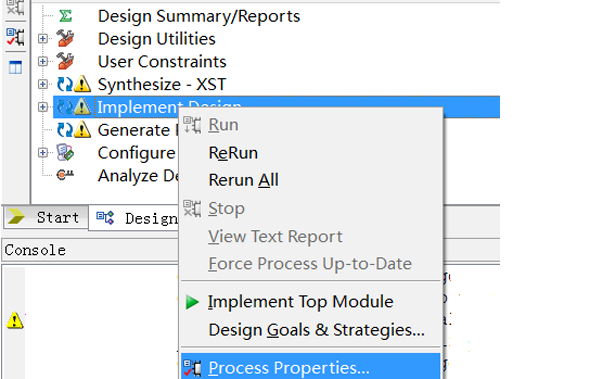The image size is (600, 379).
Task: Click sidebar stop process icon at top
Action: point(15,8)
